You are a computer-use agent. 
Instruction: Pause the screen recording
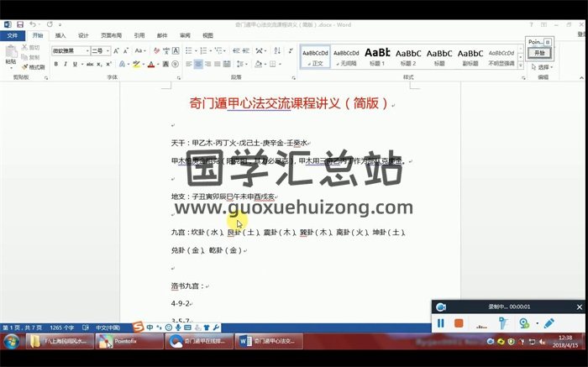441,322
